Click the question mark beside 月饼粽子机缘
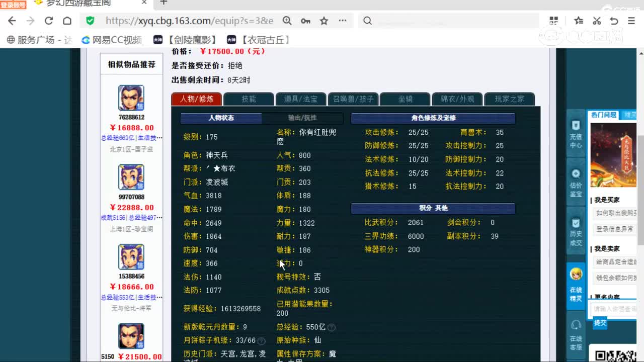644x362 pixels. click(x=261, y=340)
